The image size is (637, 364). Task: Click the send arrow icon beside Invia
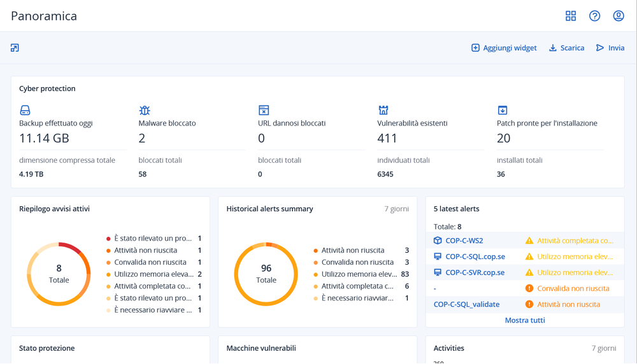[600, 48]
